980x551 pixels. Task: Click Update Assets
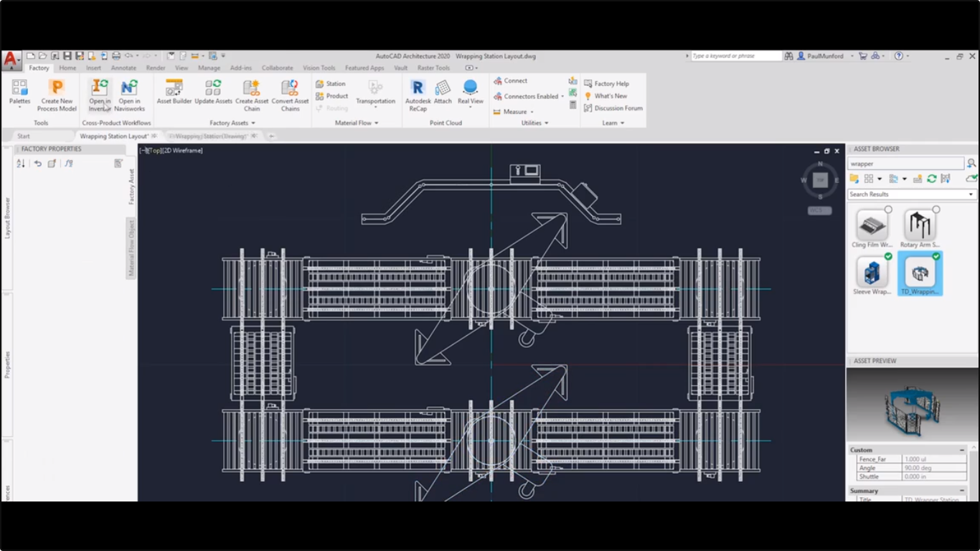click(x=213, y=92)
